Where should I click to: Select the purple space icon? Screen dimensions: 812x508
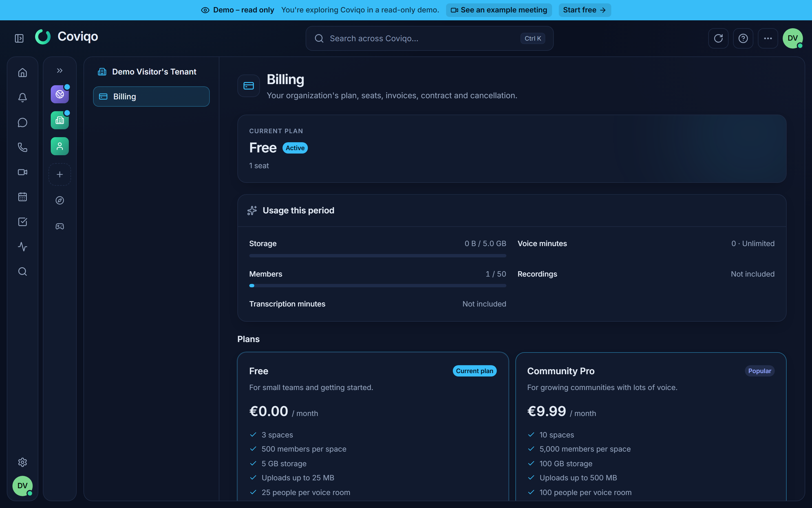60,95
